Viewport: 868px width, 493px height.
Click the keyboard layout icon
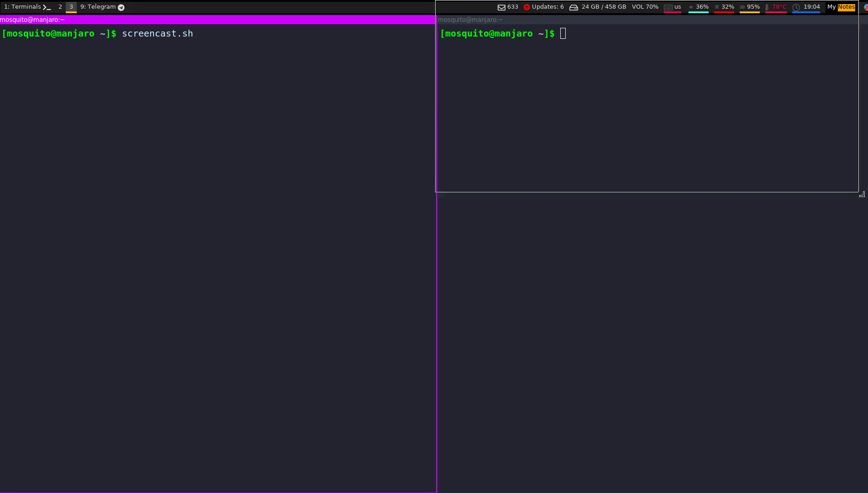point(668,7)
